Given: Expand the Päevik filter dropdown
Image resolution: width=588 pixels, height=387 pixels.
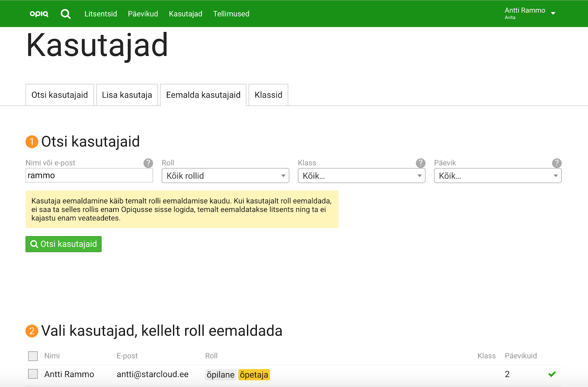Looking at the screenshot, I should click(498, 176).
